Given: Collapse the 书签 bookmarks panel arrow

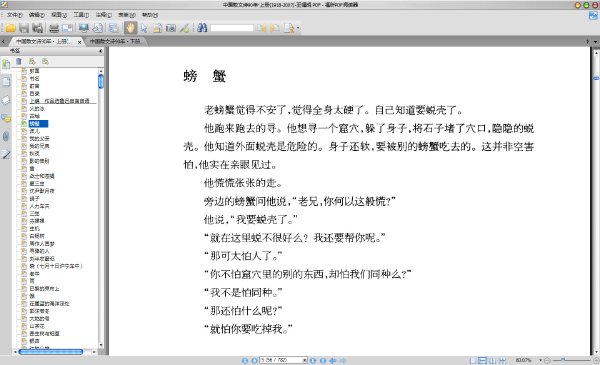Looking at the screenshot, I should coord(101,51).
